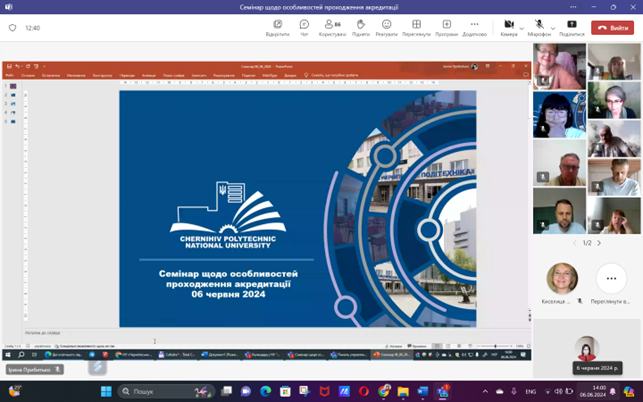The image size is (643, 402).
Task: Open the apps plus icon in the toolbar
Action: (x=447, y=27)
